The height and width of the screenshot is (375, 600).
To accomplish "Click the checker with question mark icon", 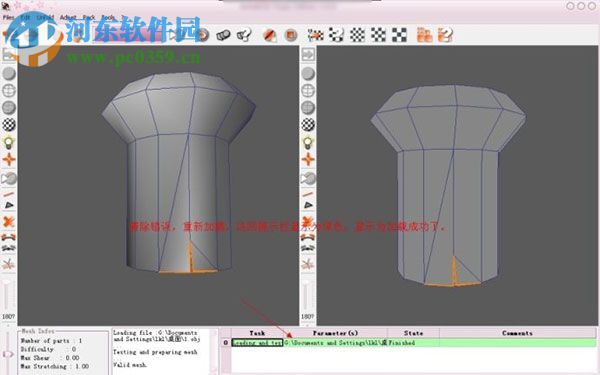I will tap(336, 35).
